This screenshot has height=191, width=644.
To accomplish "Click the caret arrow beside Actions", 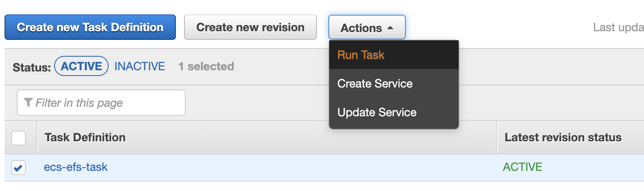I will [390, 28].
